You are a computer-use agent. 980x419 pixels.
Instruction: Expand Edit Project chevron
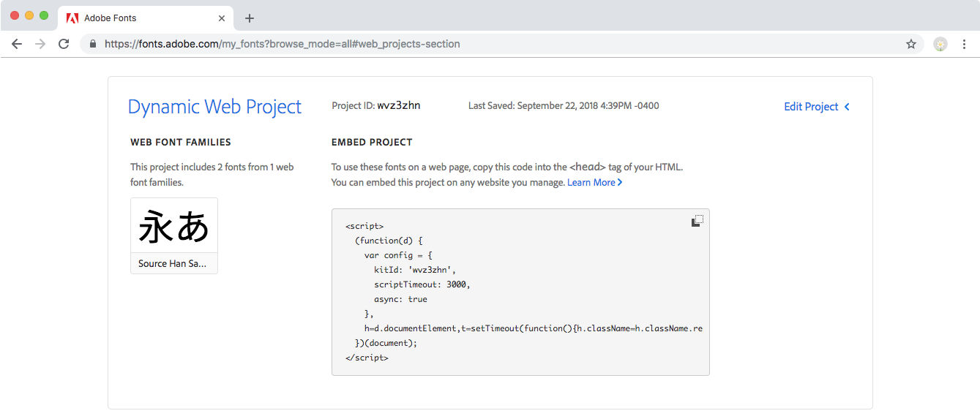click(x=847, y=107)
